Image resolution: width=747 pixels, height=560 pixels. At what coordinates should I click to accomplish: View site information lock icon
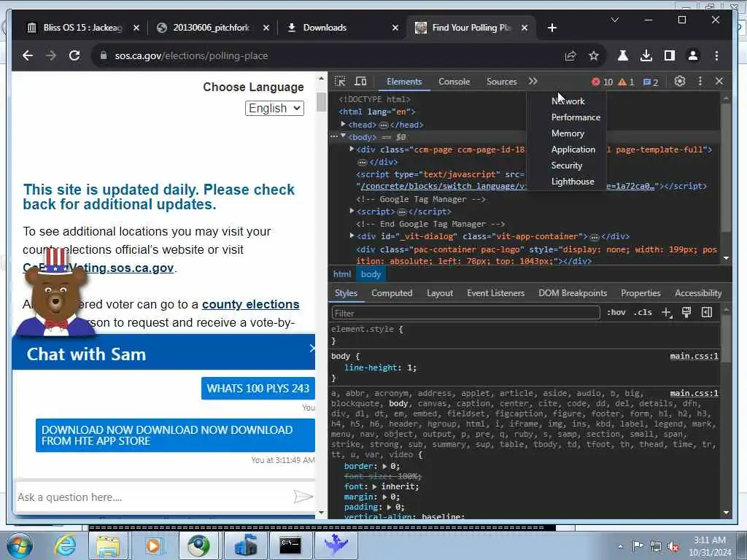pos(104,55)
